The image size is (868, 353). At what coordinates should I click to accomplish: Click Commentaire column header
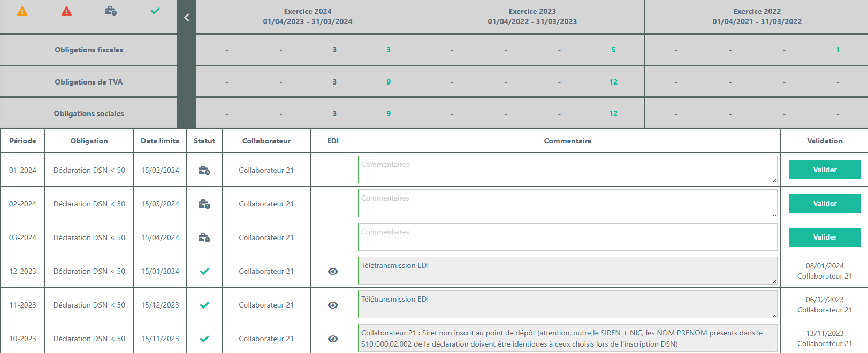[x=568, y=141]
